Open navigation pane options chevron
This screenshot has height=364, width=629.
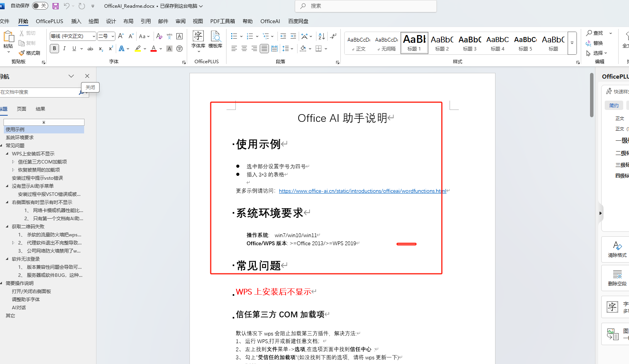coord(71,76)
